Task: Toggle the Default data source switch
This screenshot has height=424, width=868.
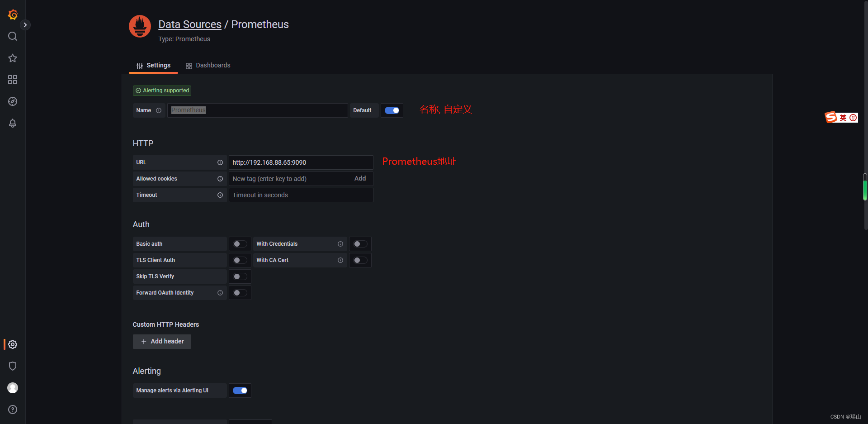Action: (x=392, y=110)
